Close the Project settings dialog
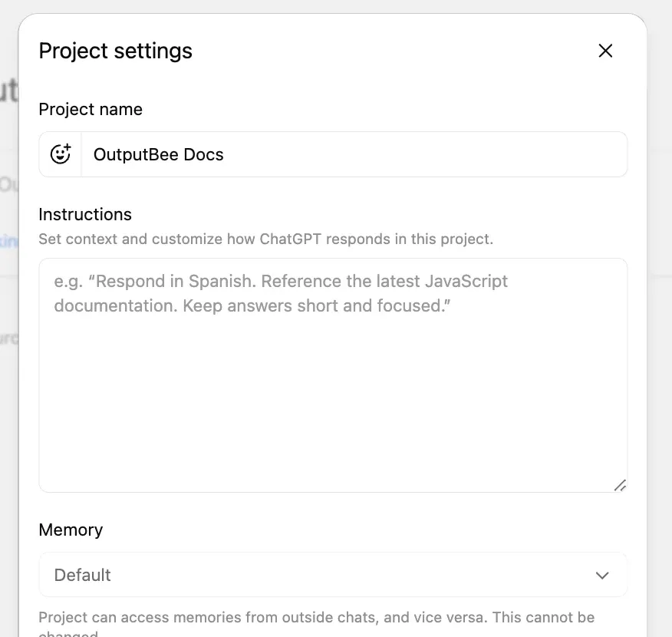Screen dimensions: 672x637 click(605, 51)
